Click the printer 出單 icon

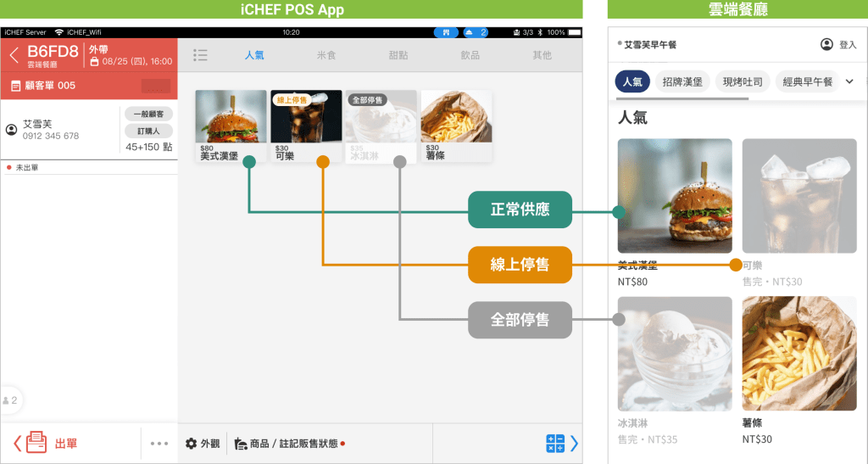36,443
